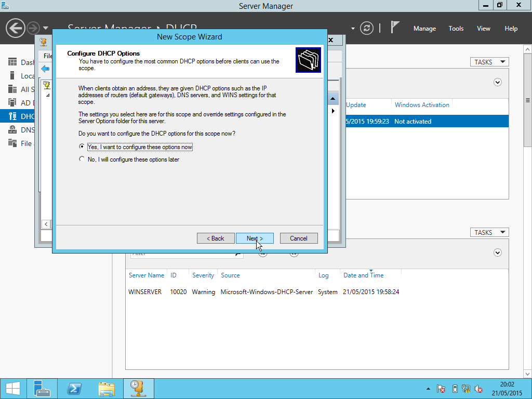Sort events by Log column

click(x=323, y=275)
